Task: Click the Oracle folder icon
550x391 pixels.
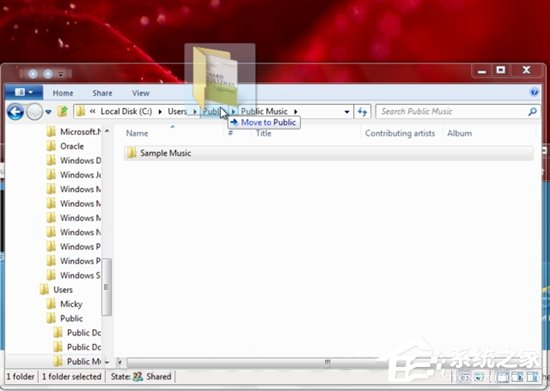Action: (51, 146)
